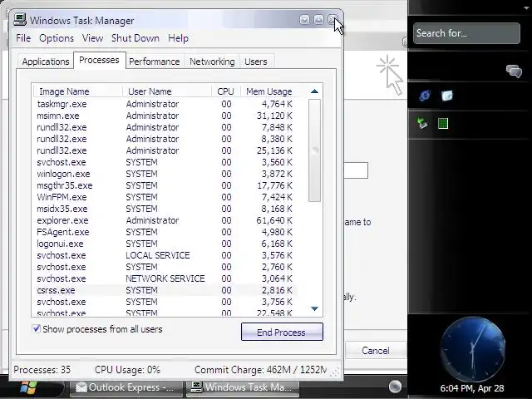The image size is (532, 399).
Task: Click the Search for... field
Action: [x=466, y=33]
